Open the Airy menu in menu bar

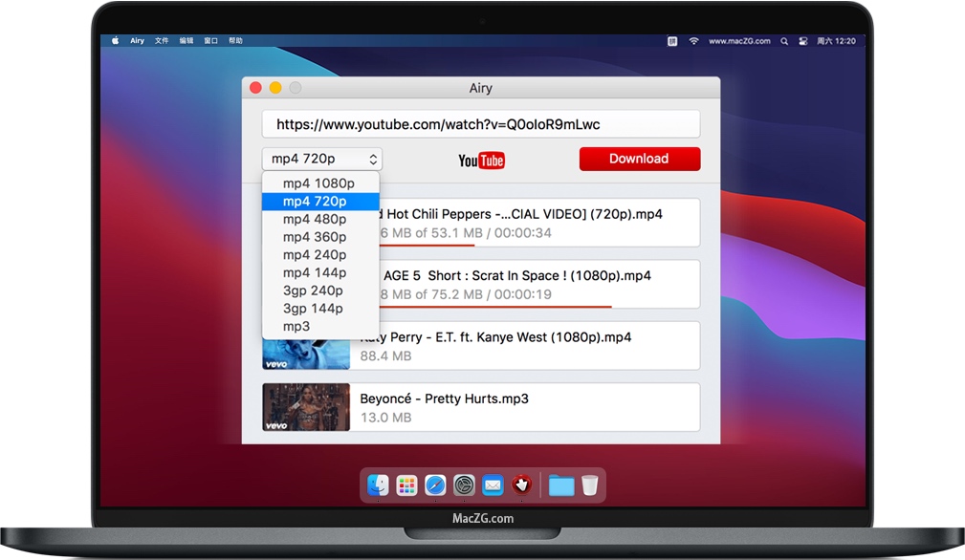coord(138,41)
